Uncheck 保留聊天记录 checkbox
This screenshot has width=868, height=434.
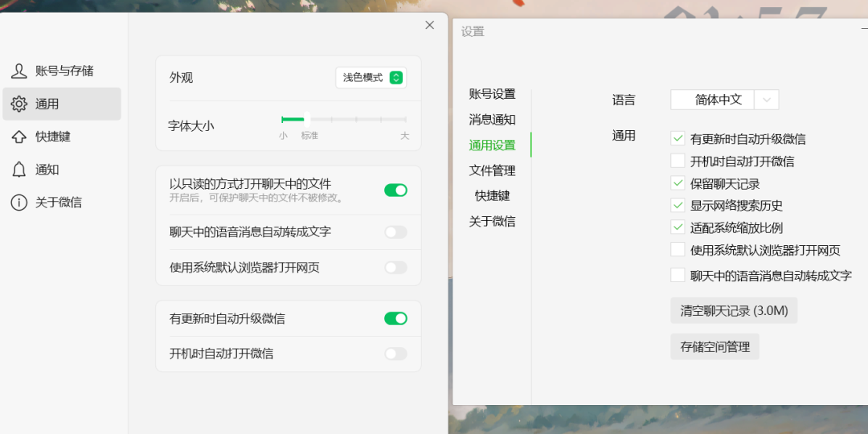678,182
